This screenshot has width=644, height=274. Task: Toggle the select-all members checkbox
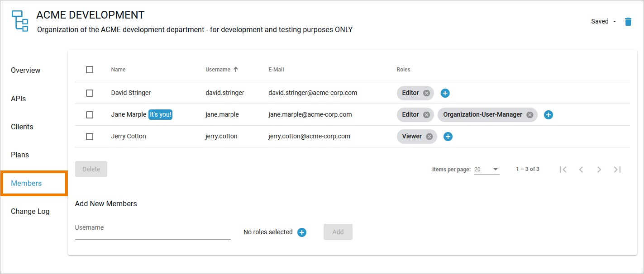(x=90, y=70)
